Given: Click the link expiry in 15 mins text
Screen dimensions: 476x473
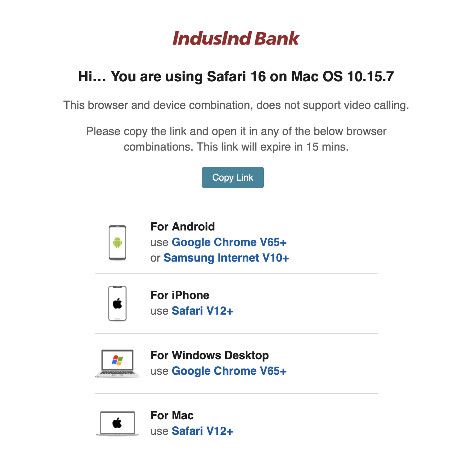Looking at the screenshot, I should tap(236, 147).
